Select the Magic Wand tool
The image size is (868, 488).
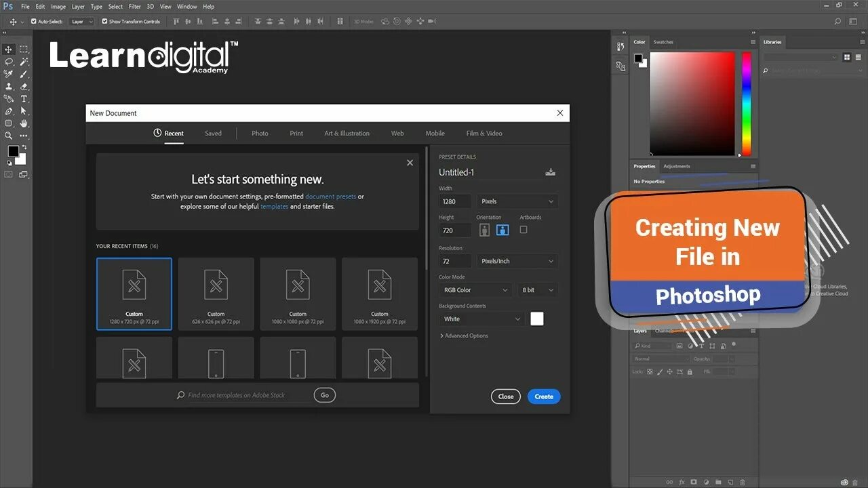point(24,62)
